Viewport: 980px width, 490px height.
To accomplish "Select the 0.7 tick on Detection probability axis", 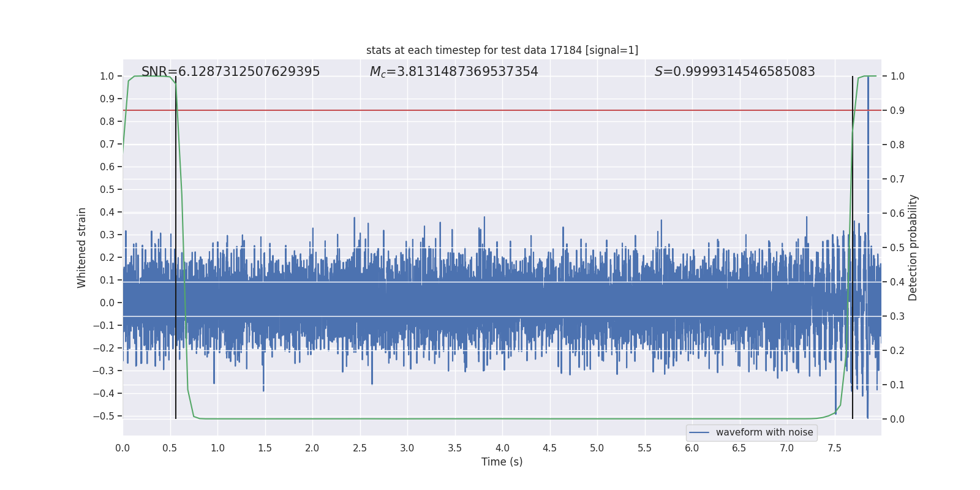I will (897, 179).
